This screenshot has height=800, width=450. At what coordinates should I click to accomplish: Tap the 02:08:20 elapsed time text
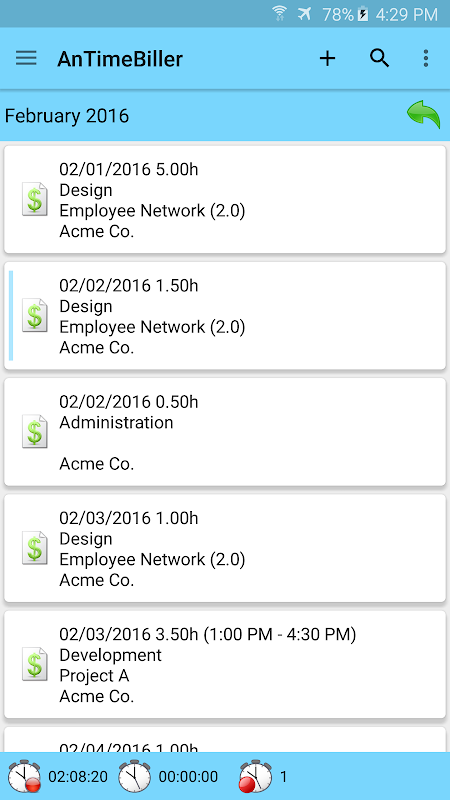[x=78, y=777]
